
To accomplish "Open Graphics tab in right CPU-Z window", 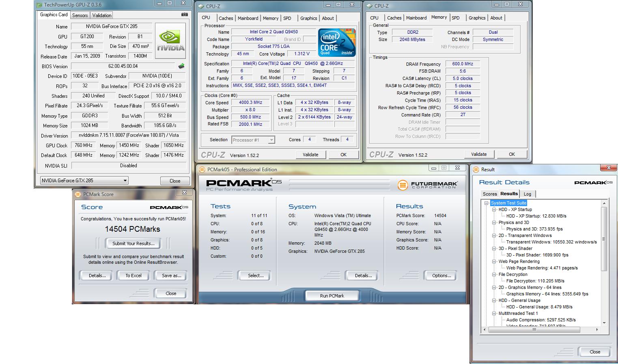I will (477, 18).
